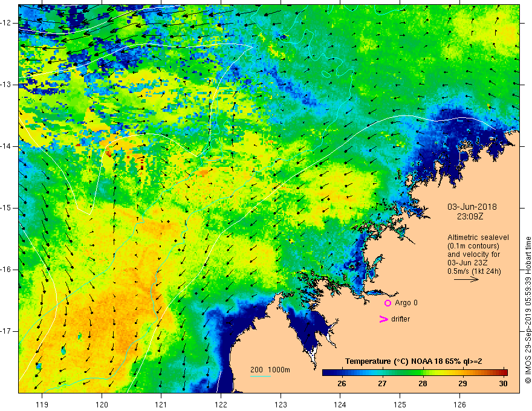Click the 'Altimetric sealevel' caption text
This screenshot has height=411, width=532.
[478, 238]
